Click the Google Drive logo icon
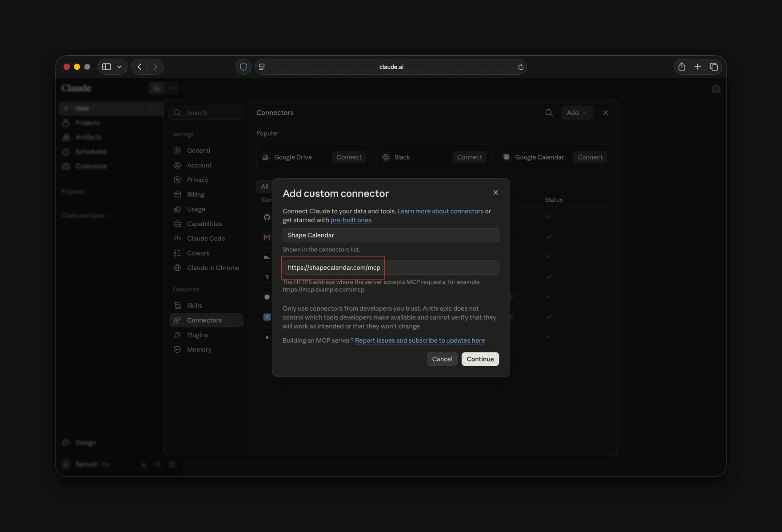782x532 pixels. 265,157
